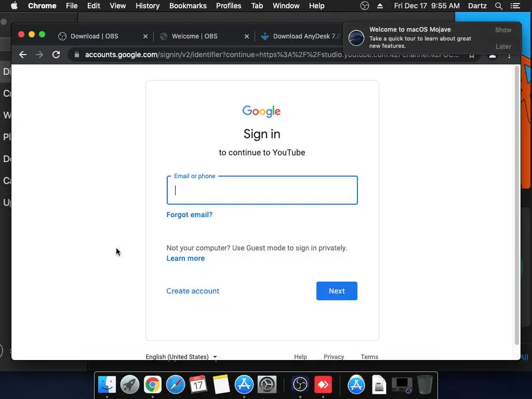Open the Bookmarks menu

(188, 6)
